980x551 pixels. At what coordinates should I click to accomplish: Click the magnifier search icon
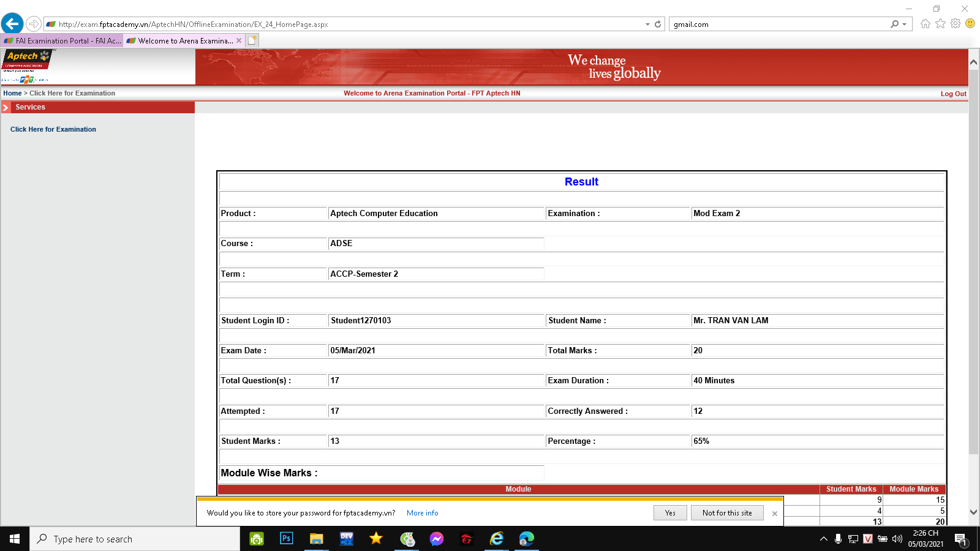click(x=895, y=24)
